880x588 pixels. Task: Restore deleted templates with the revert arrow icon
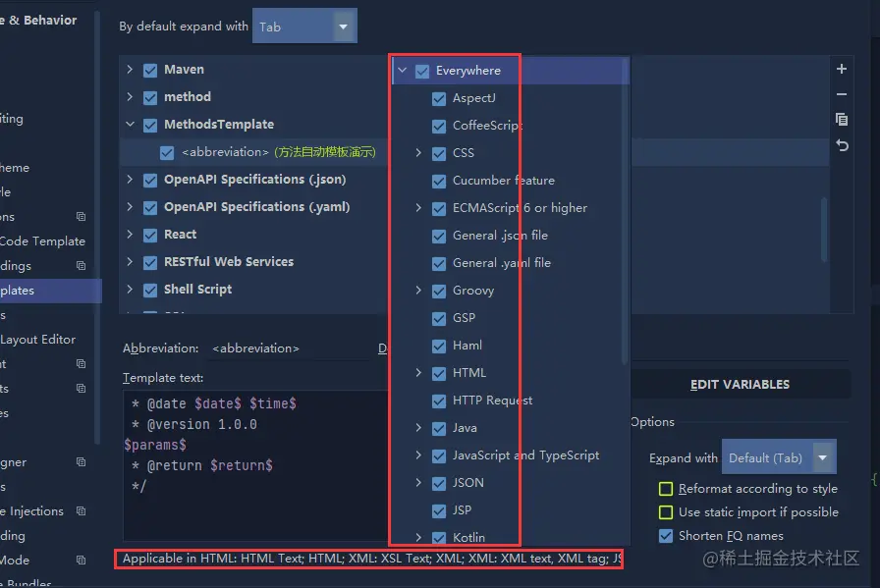842,145
